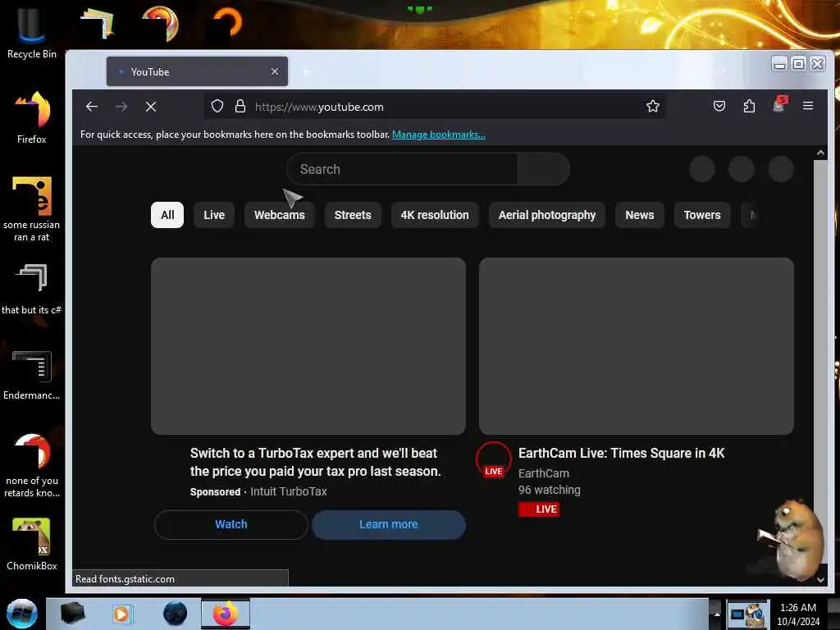
Task: Click the EarthCam channel avatar with LIVE ring
Action: click(493, 460)
